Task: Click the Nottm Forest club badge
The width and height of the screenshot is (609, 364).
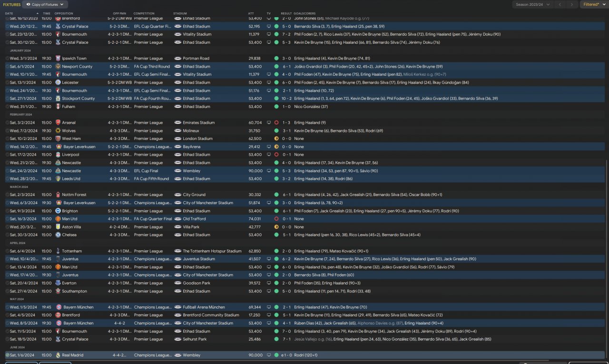Action: tap(58, 195)
